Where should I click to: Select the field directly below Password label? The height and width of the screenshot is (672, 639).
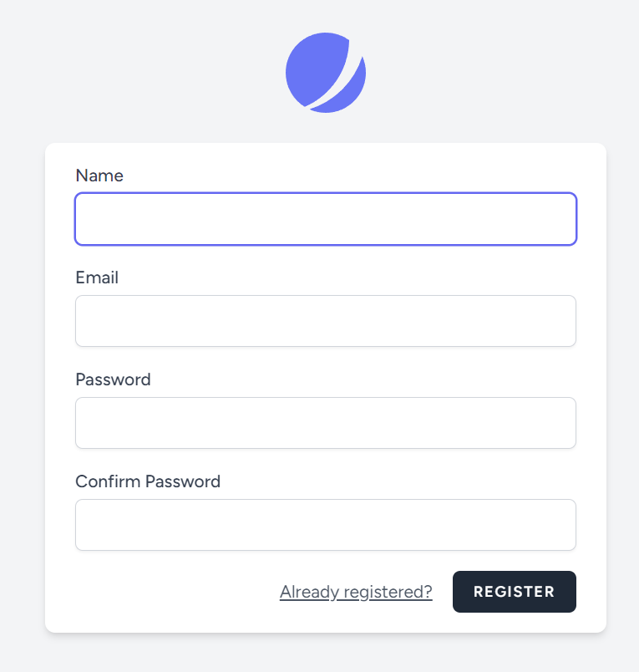coord(326,423)
